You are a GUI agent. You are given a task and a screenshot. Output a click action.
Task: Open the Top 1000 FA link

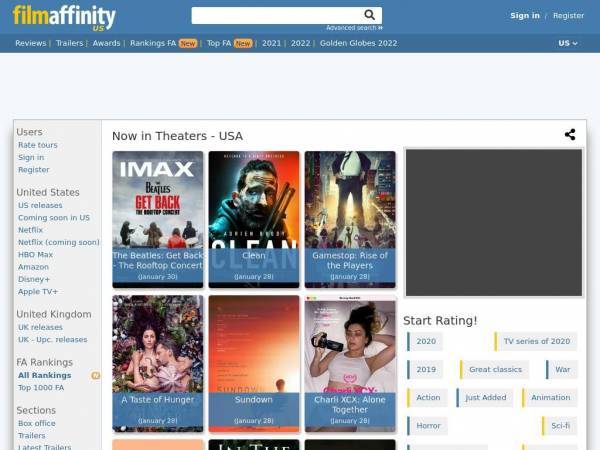(x=41, y=388)
